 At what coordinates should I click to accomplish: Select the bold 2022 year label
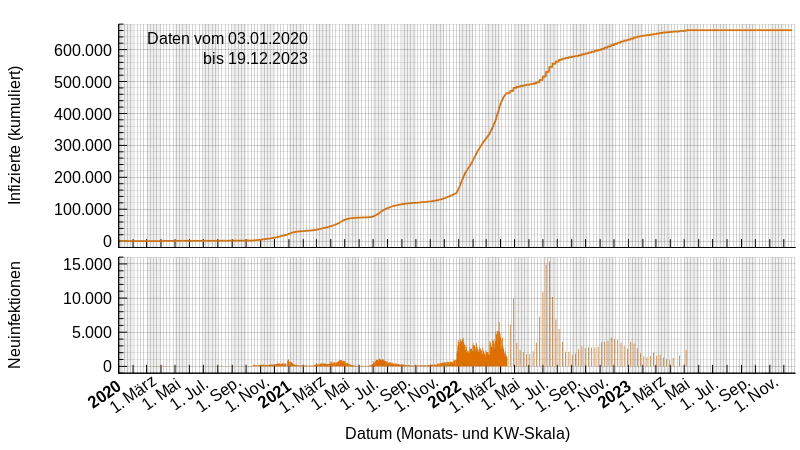pyautogui.click(x=446, y=394)
